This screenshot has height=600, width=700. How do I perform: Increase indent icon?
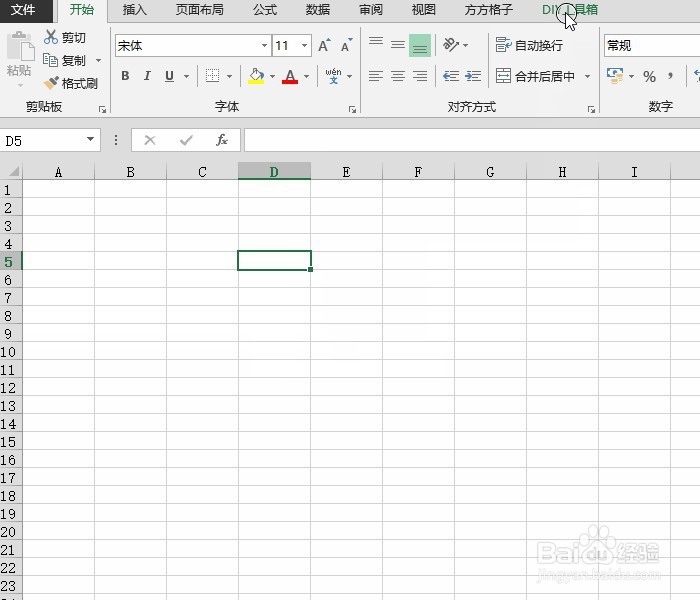pos(473,76)
